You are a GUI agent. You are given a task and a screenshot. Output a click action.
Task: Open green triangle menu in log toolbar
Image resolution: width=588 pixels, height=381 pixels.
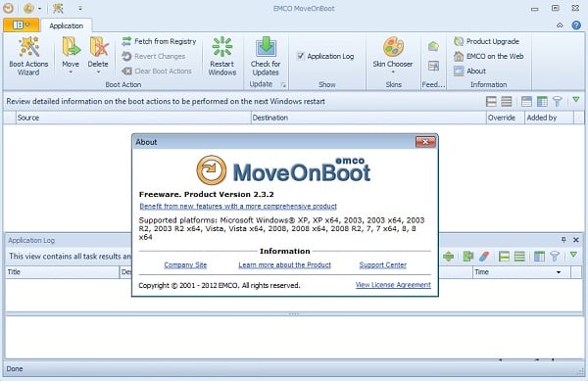(573, 255)
